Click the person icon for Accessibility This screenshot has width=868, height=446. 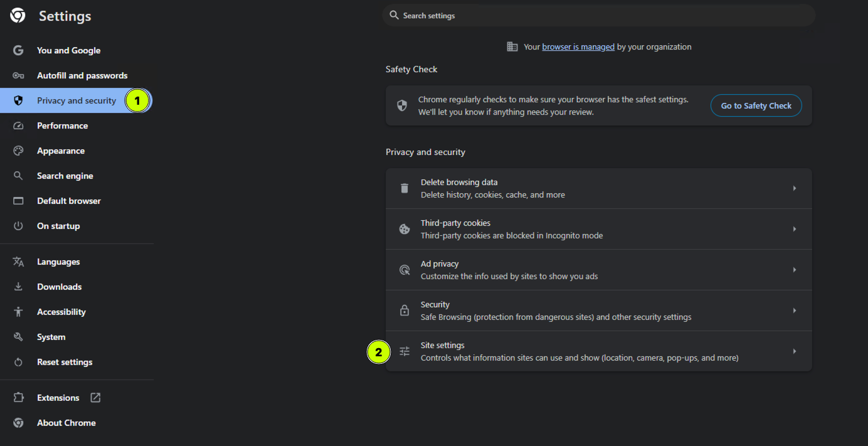[x=18, y=312]
